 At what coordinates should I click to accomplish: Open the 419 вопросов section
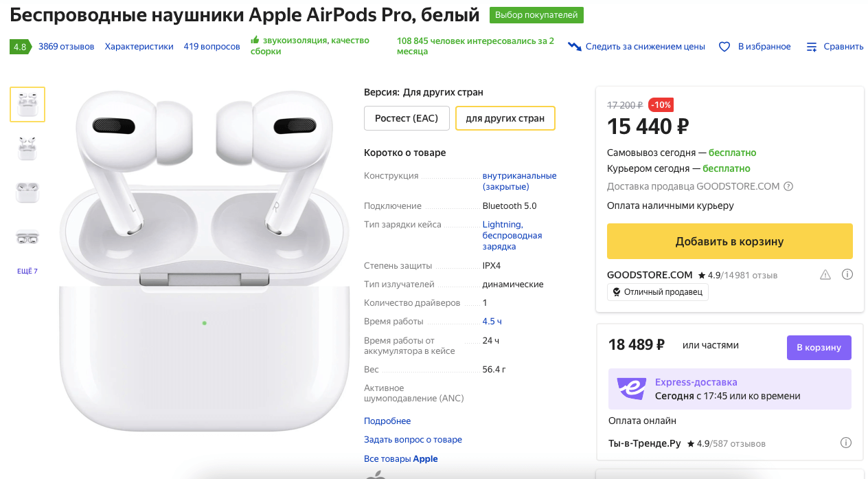pos(211,46)
